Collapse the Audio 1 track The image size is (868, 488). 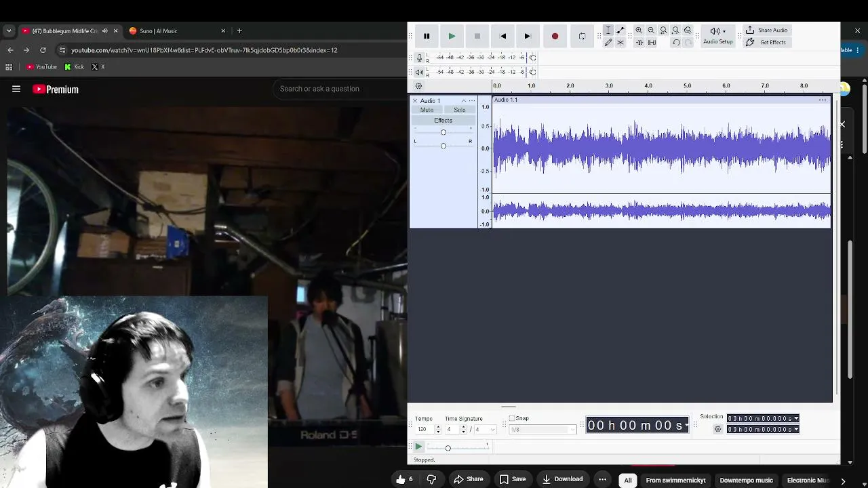[x=464, y=101]
